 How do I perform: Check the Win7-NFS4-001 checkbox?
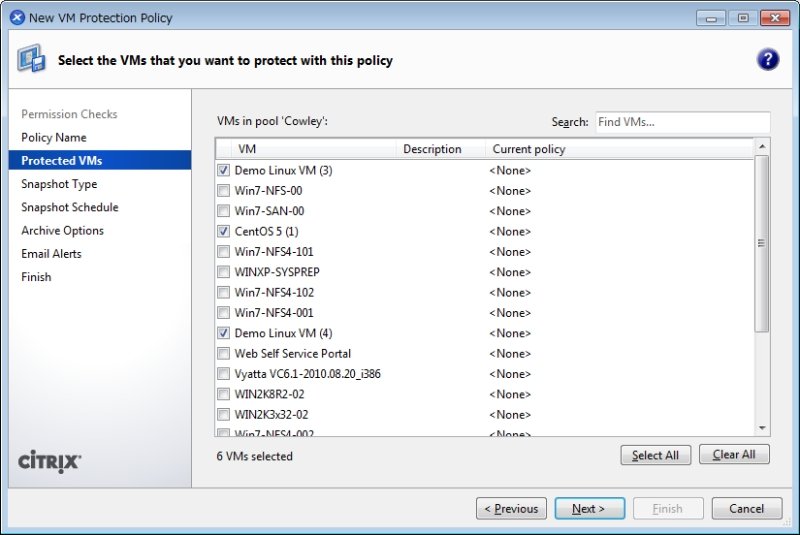click(223, 313)
